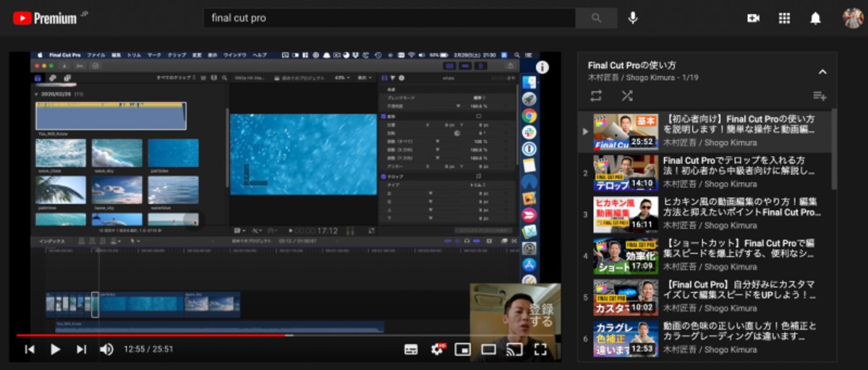Click the 12:55 / 25:51 time display

coord(148,350)
